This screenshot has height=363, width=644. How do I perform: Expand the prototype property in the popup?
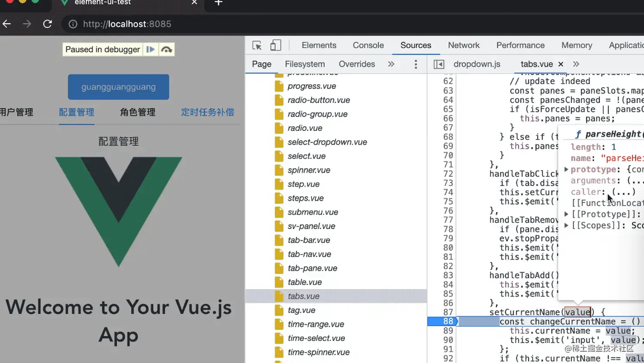point(566,169)
